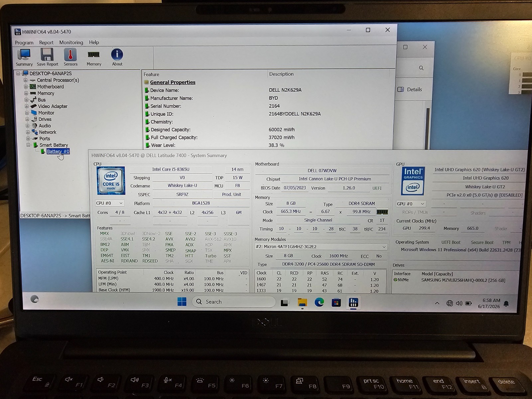Open File Explorer from the taskbar
The height and width of the screenshot is (399, 532).
[x=302, y=303]
